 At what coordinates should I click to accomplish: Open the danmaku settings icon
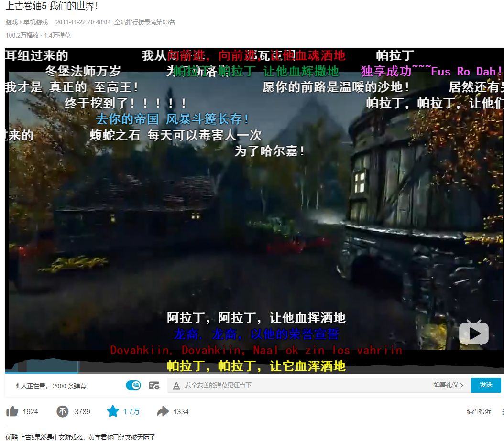click(x=154, y=386)
